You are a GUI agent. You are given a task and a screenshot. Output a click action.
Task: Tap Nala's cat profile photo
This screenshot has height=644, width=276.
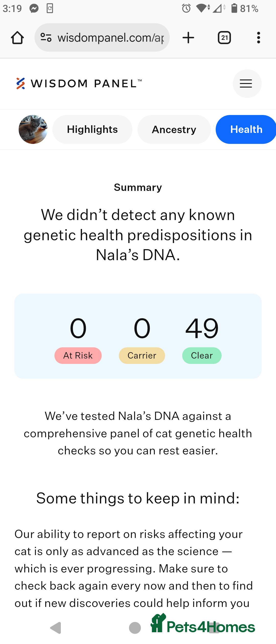click(33, 130)
